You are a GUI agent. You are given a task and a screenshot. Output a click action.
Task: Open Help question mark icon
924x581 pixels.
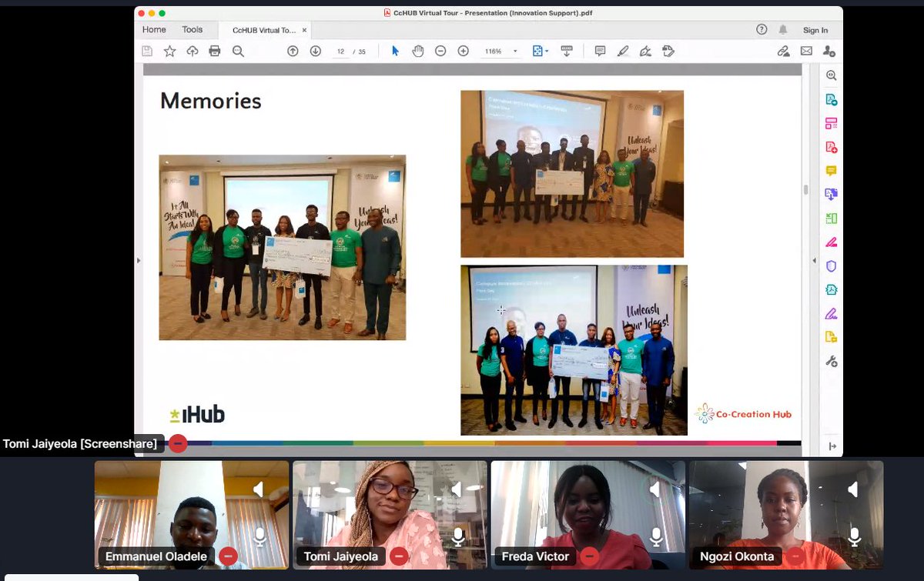coord(762,30)
